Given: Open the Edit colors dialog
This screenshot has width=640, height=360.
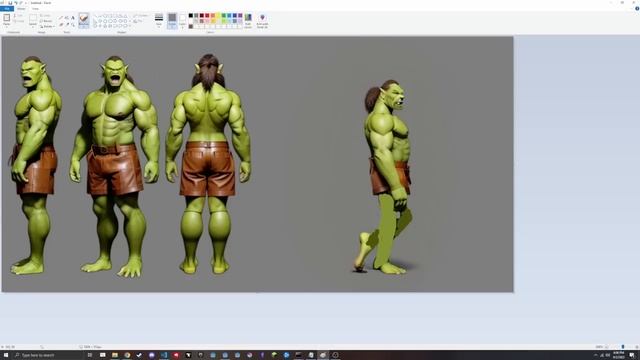Looking at the screenshot, I should 248,20.
